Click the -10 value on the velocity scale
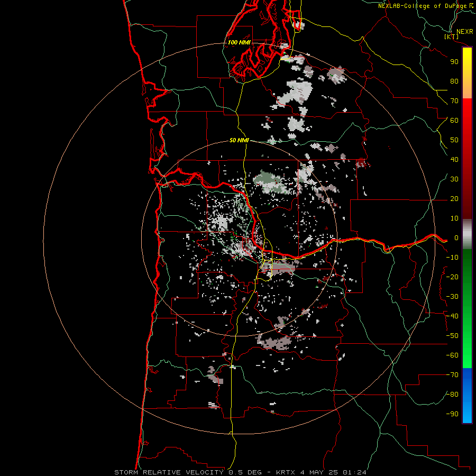This screenshot has height=476, width=476. pyautogui.click(x=452, y=258)
